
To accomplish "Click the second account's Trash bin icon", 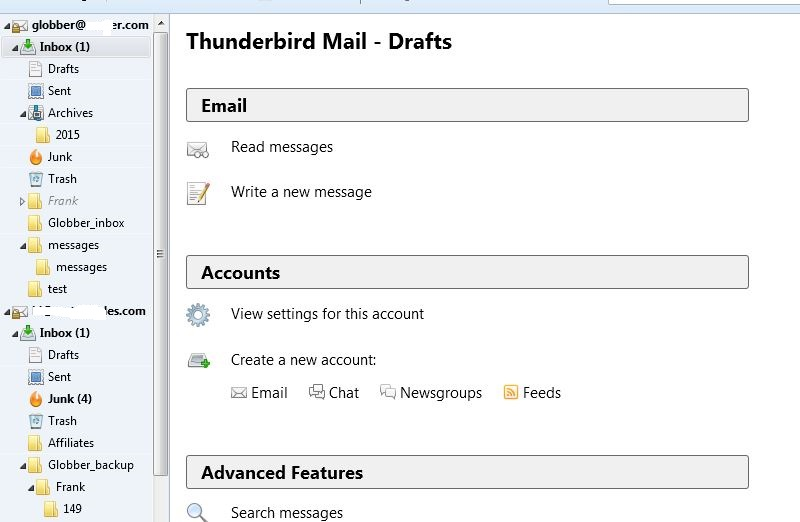I will pos(36,421).
